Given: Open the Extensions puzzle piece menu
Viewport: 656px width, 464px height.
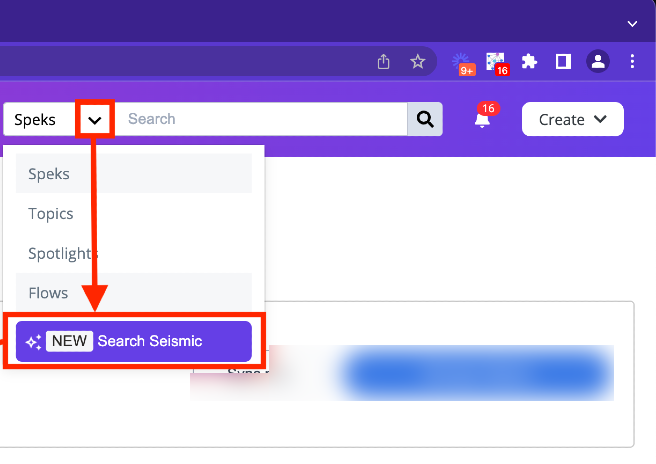Looking at the screenshot, I should (x=529, y=62).
